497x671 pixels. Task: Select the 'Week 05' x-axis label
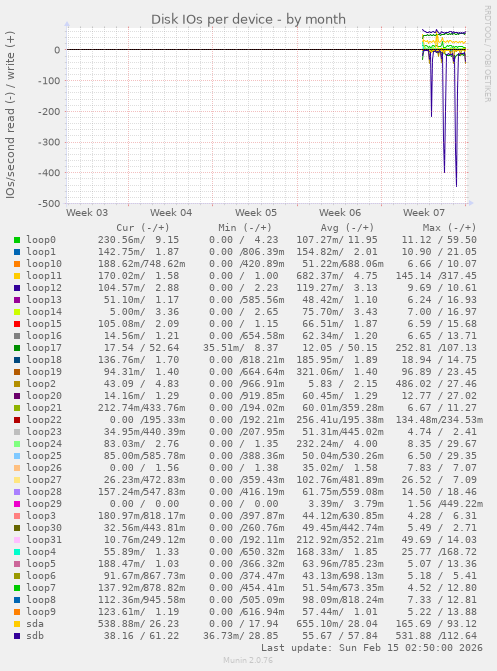coord(256,213)
